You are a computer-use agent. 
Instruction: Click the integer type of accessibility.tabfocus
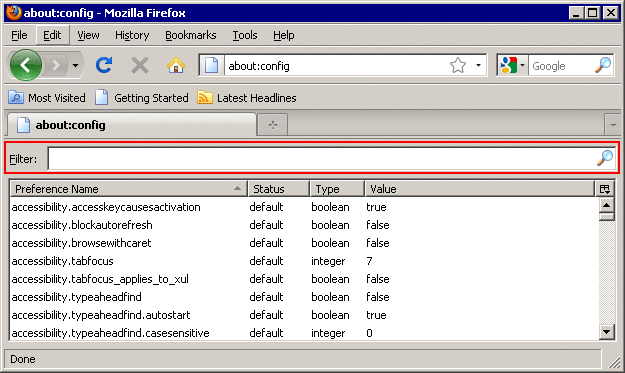coord(328,262)
